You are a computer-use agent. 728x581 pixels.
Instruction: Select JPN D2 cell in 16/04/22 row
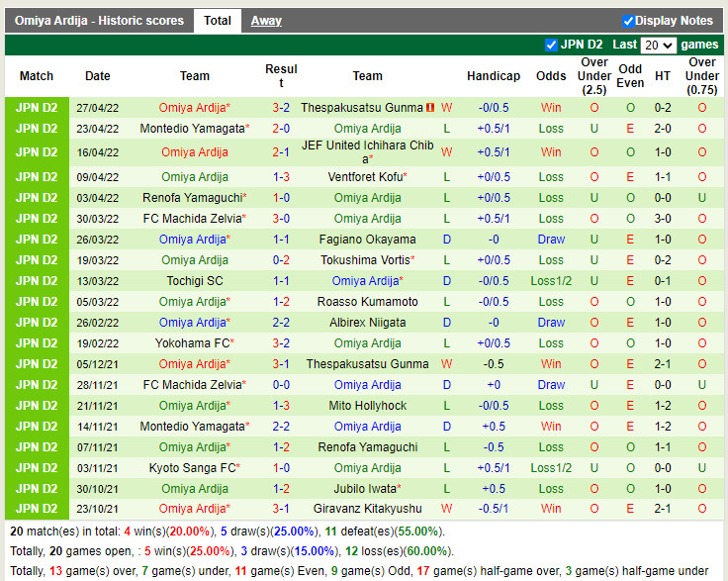[37, 152]
